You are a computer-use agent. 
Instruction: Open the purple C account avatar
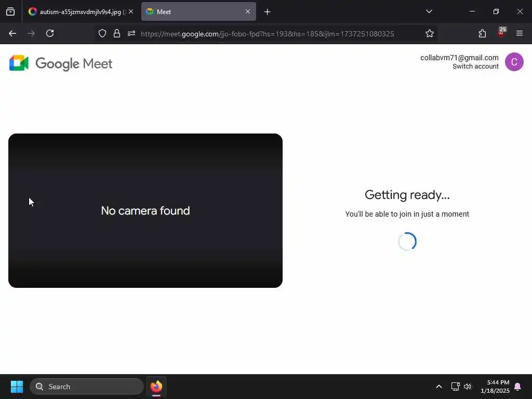pos(514,62)
